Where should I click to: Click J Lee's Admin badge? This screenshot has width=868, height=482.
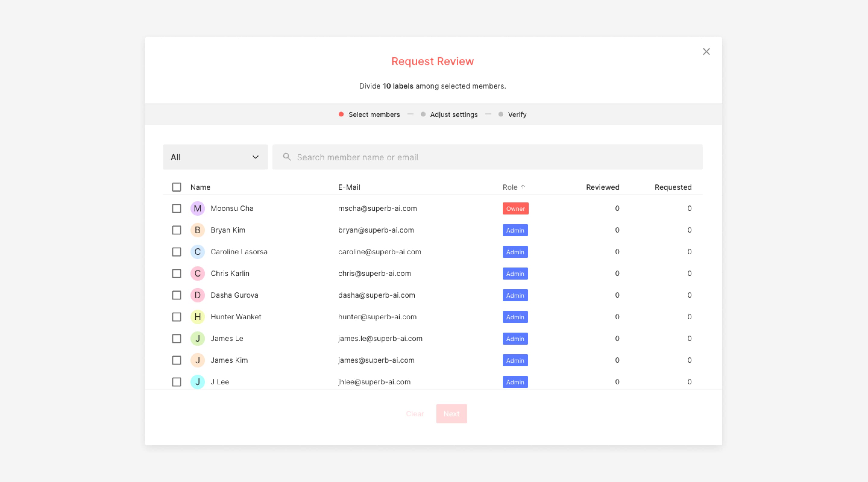[x=515, y=382]
